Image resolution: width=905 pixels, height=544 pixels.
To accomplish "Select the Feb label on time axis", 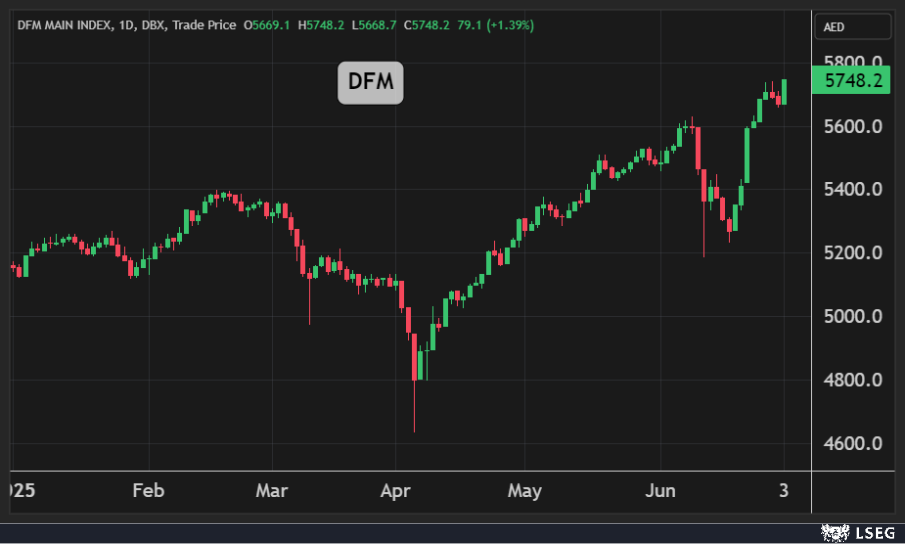I will tap(148, 491).
